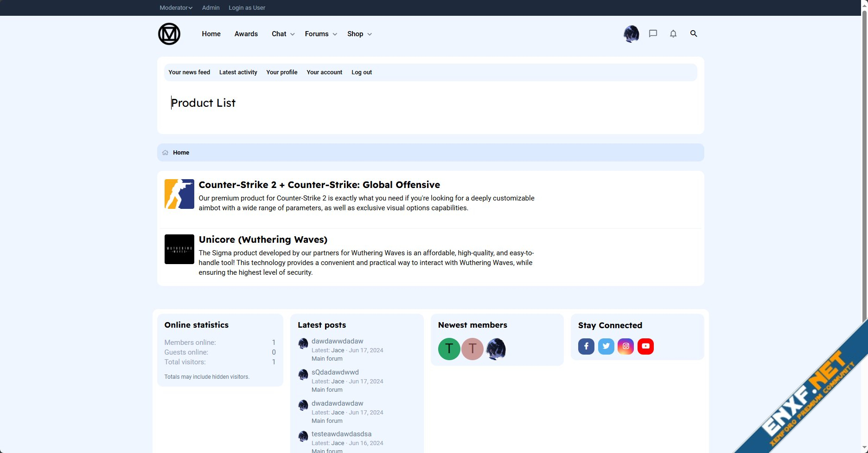Click Login as User in top bar
868x453 pixels.
click(247, 8)
